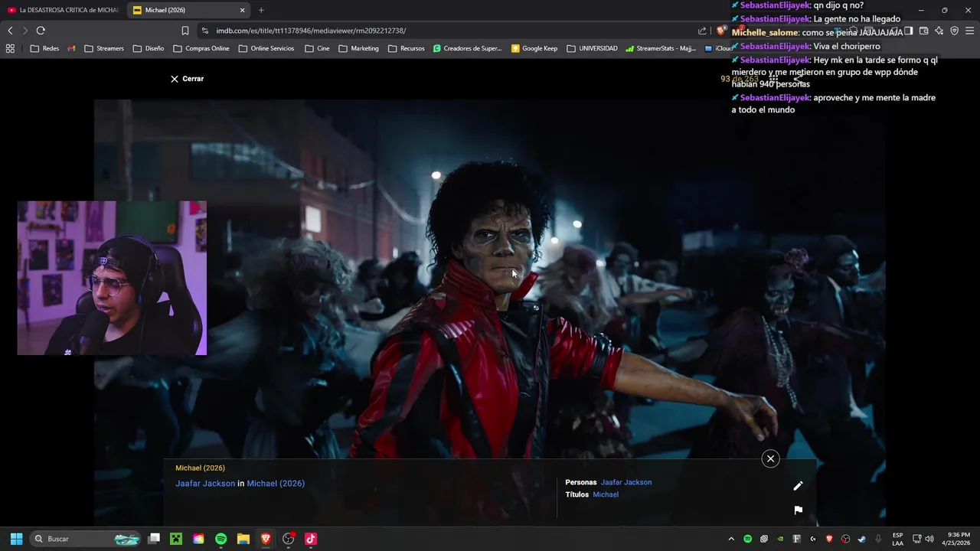Open the Cine bookmarks folder
980x551 pixels.
(x=317, y=48)
